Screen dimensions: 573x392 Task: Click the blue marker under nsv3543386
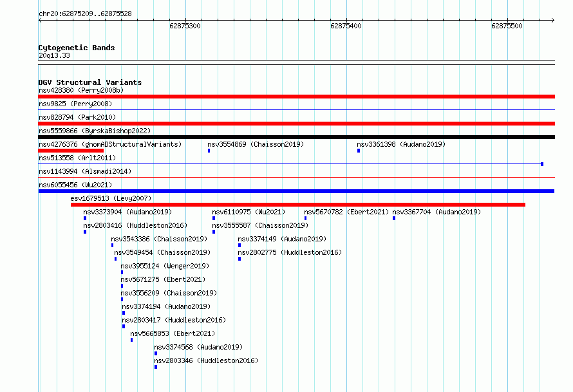pos(112,245)
